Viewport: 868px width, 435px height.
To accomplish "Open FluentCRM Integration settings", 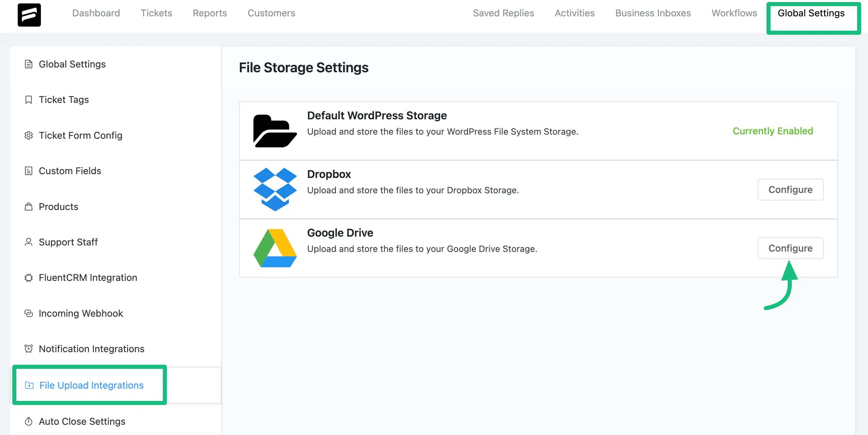I will point(89,277).
